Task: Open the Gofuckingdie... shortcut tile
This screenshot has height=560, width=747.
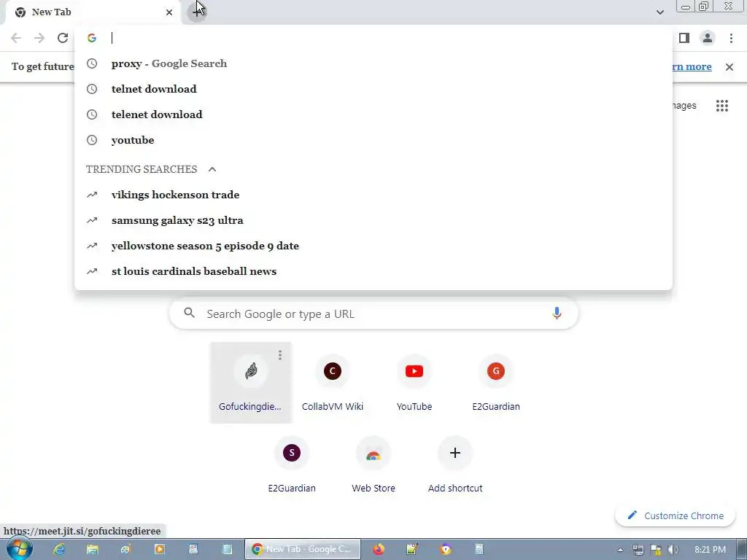Action: pyautogui.click(x=251, y=382)
